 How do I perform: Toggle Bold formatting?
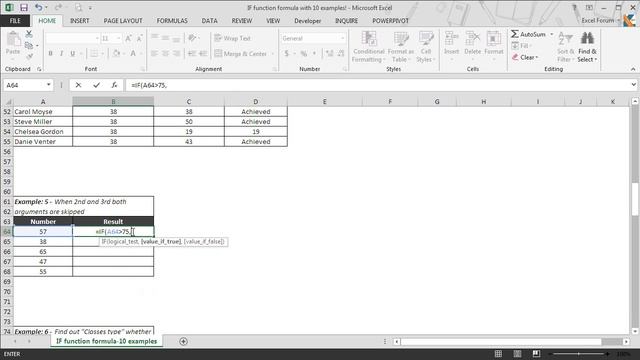pyautogui.click(x=51, y=53)
